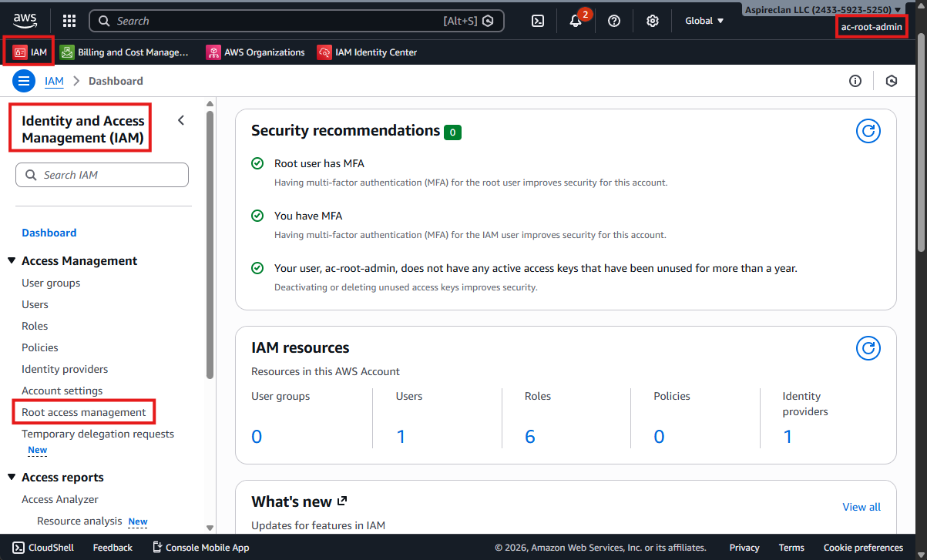
Task: Open Temporary delegation requests
Action: pos(98,434)
